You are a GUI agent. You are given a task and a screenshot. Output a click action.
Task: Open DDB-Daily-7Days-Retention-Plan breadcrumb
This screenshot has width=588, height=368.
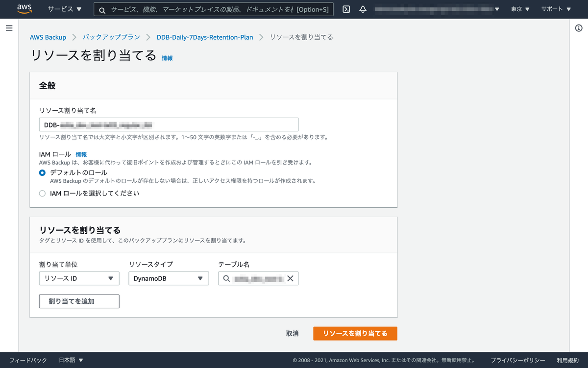click(205, 37)
